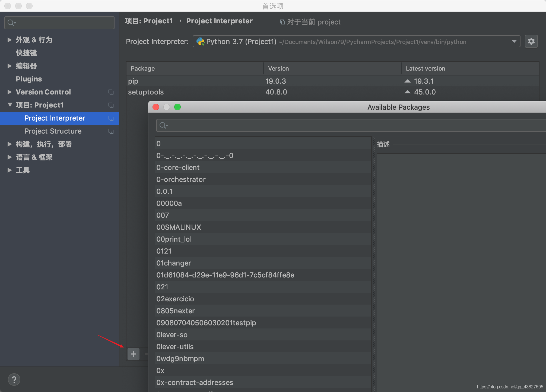Screen dimensions: 546x392
Task: Select package 0lever-so
Action: coord(263,334)
